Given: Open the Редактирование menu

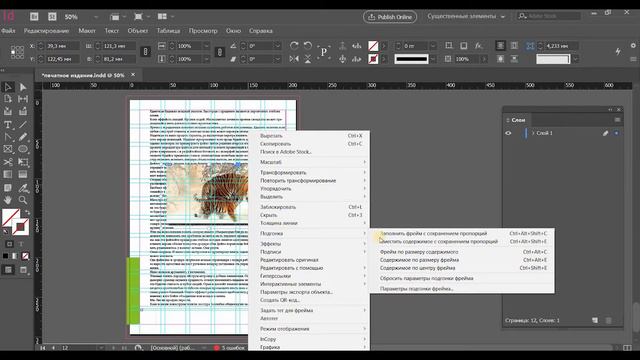Looking at the screenshot, I should tap(47, 31).
